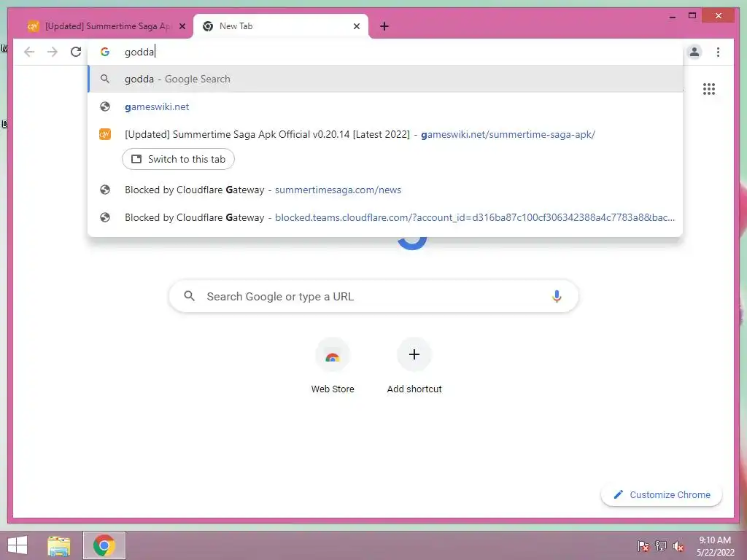Open a new tab with the plus button
Viewport: 747px width, 560px height.
(384, 26)
